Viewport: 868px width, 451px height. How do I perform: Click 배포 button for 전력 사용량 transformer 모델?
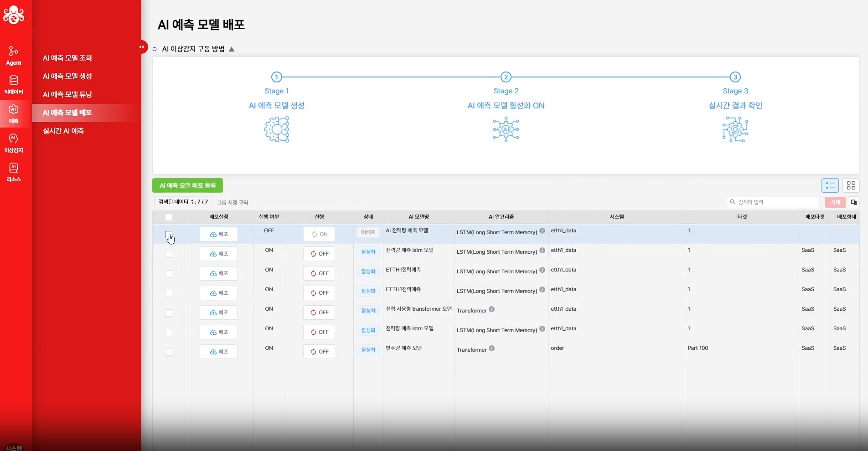click(x=219, y=313)
